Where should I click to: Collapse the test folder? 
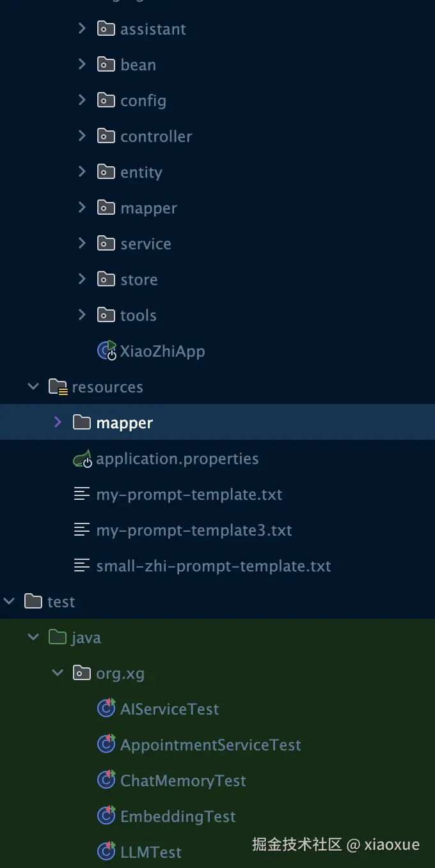pyautogui.click(x=10, y=601)
